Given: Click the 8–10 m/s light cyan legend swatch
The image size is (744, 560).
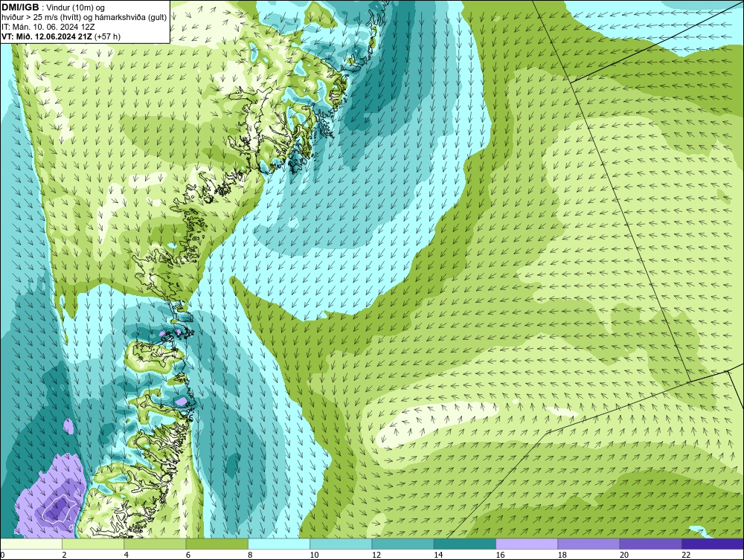Looking at the screenshot, I should (x=279, y=544).
